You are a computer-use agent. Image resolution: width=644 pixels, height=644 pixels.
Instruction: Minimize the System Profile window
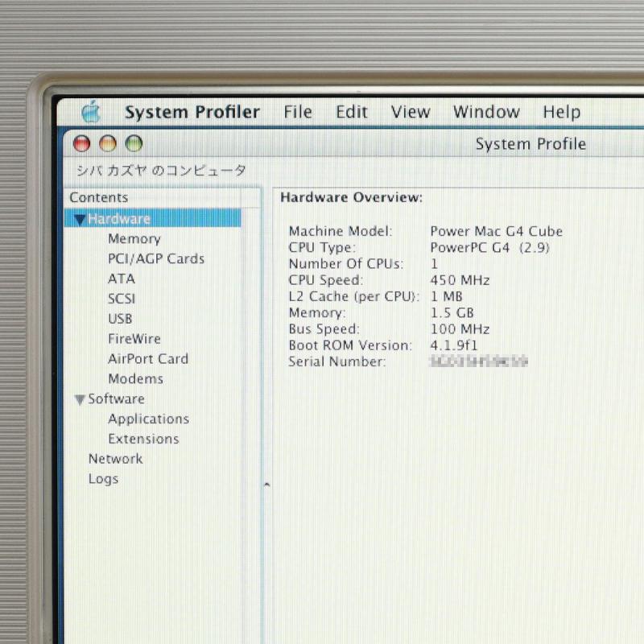click(108, 144)
